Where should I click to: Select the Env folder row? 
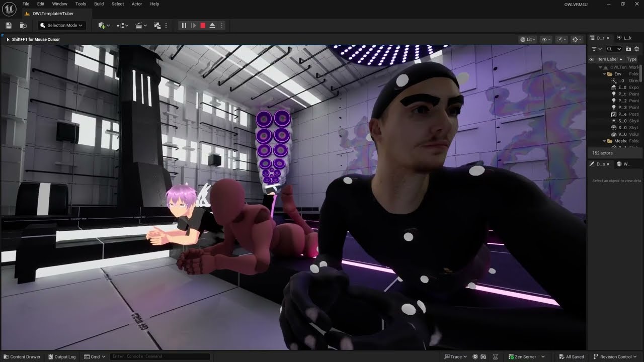615,74
